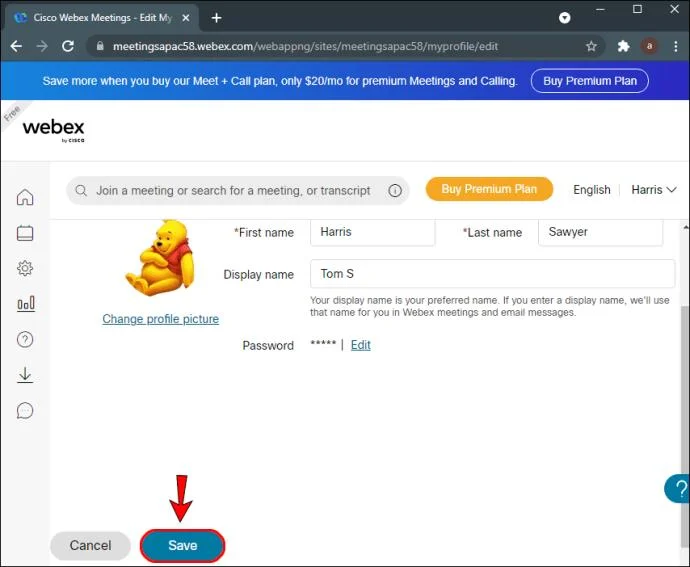690x567 pixels.
Task: Open the English language selector
Action: point(591,190)
